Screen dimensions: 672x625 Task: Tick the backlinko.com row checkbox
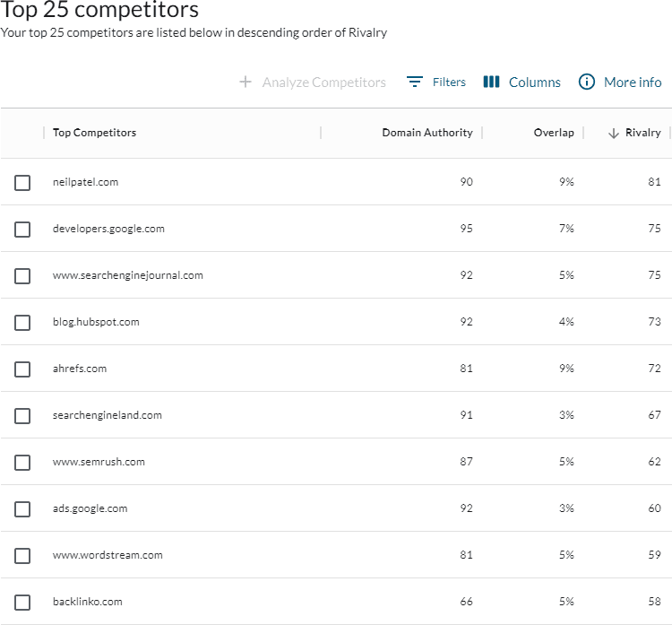point(22,603)
